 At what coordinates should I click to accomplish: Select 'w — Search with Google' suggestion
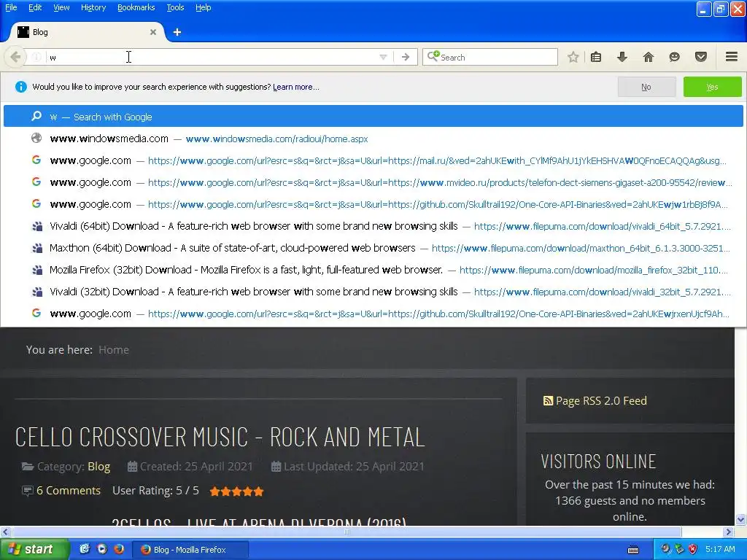pos(373,117)
